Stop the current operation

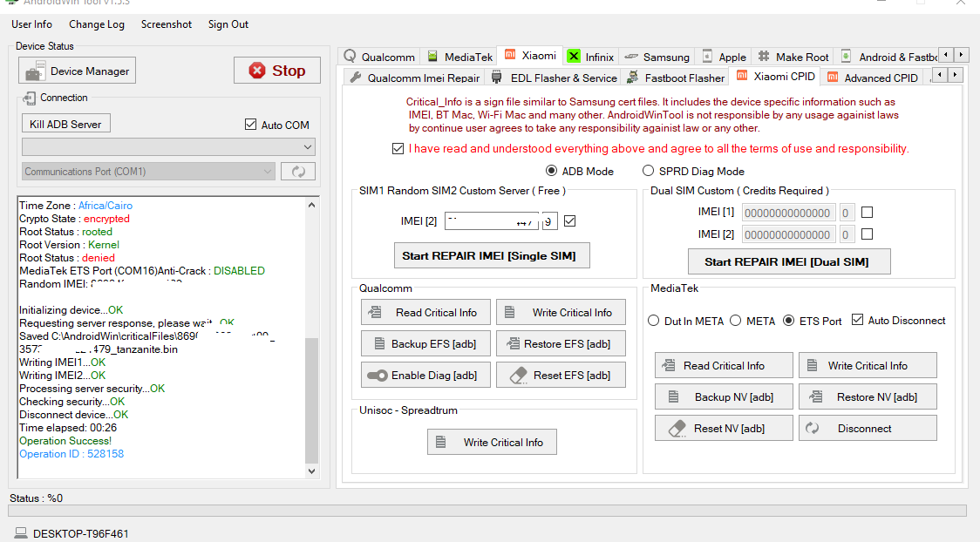(x=277, y=71)
